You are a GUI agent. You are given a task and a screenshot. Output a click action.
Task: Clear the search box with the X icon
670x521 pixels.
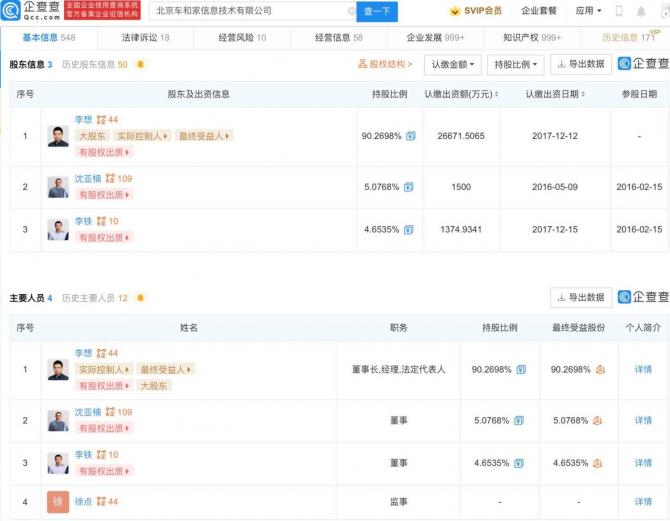tap(351, 11)
